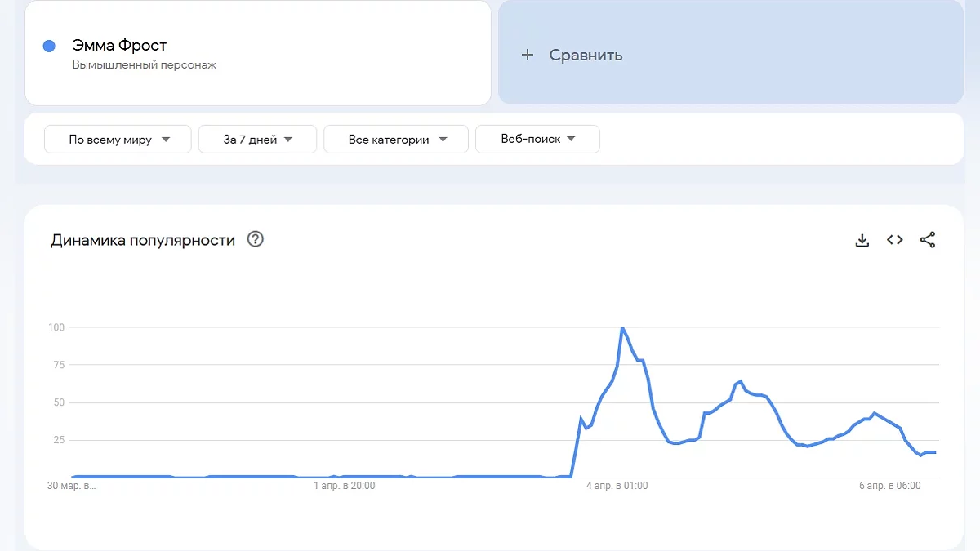Click the 6 апр. в 06:00 axis label
This screenshot has width=980, height=551.
coord(889,486)
